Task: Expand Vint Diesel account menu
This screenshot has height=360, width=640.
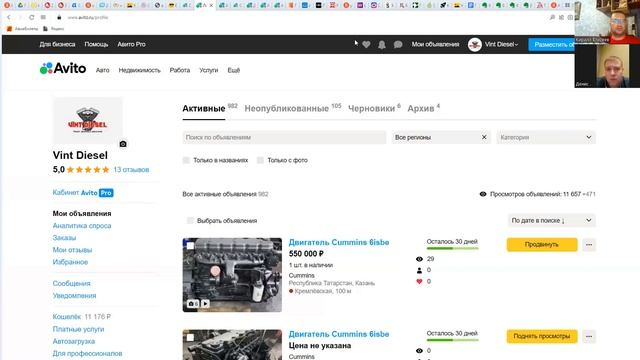Action: (x=502, y=44)
